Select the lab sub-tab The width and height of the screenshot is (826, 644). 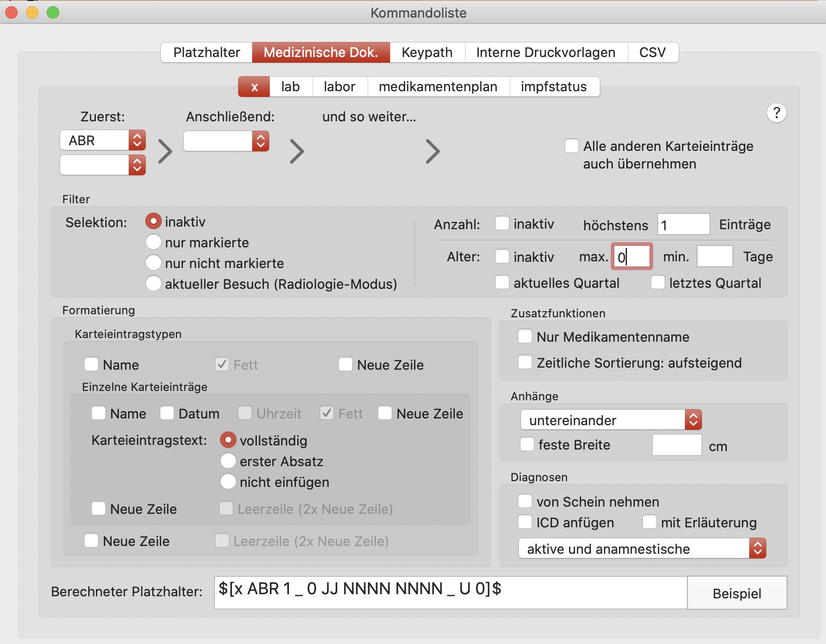pos(291,87)
